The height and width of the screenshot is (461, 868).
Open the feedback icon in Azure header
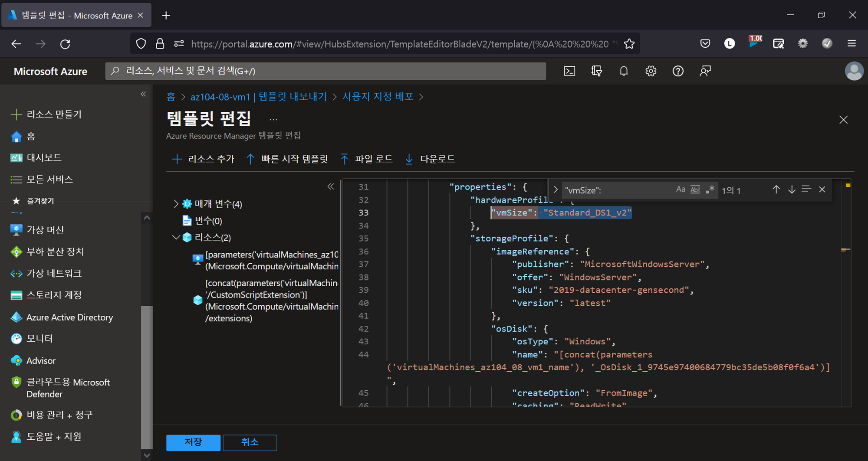coord(705,71)
